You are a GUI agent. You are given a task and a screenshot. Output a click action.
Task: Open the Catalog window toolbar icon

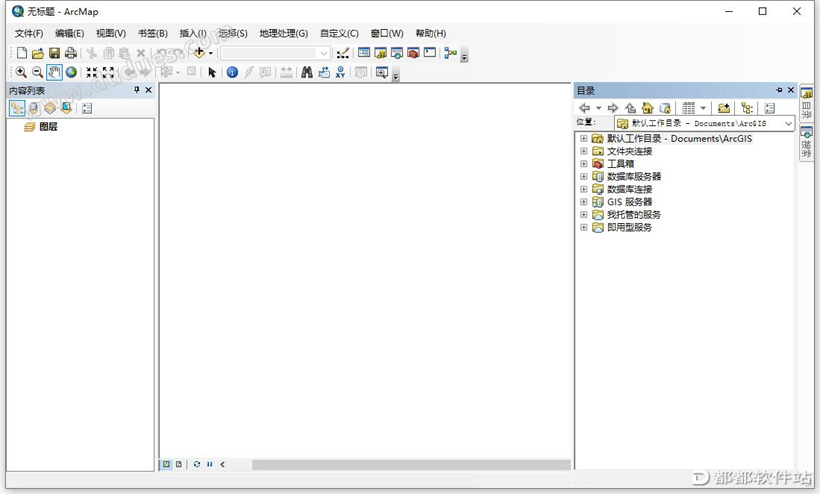pos(381,53)
